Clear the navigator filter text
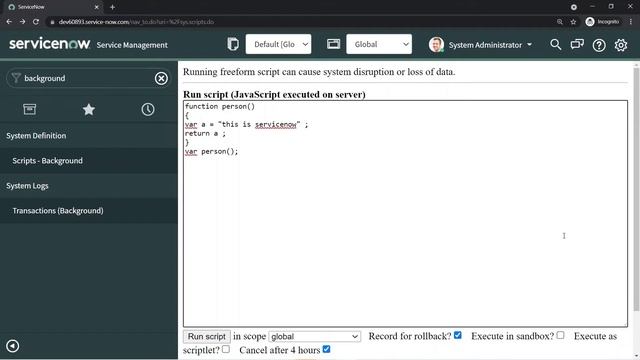The width and height of the screenshot is (640, 360). pyautogui.click(x=161, y=78)
